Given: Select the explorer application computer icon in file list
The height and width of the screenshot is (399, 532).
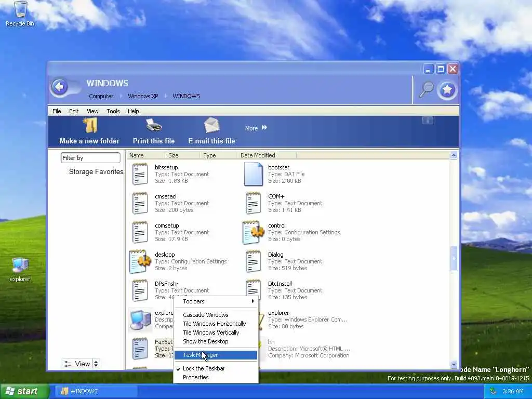Looking at the screenshot, I should tap(140, 320).
